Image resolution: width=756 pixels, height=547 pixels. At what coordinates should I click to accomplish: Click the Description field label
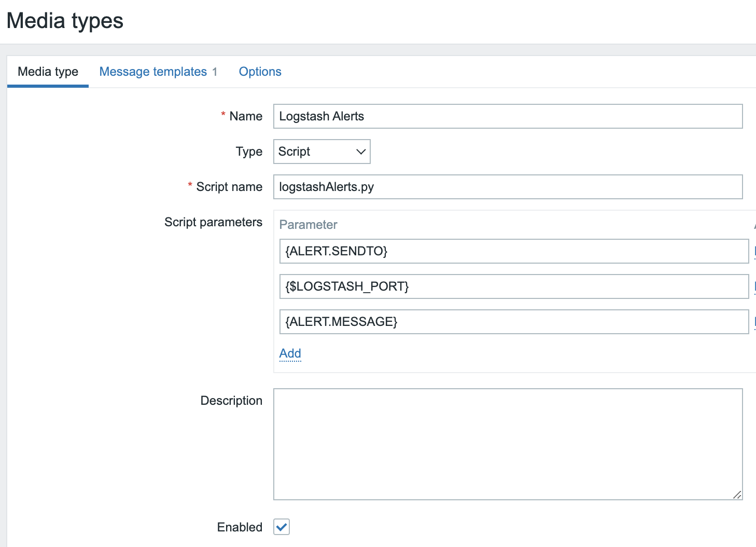pyautogui.click(x=231, y=401)
